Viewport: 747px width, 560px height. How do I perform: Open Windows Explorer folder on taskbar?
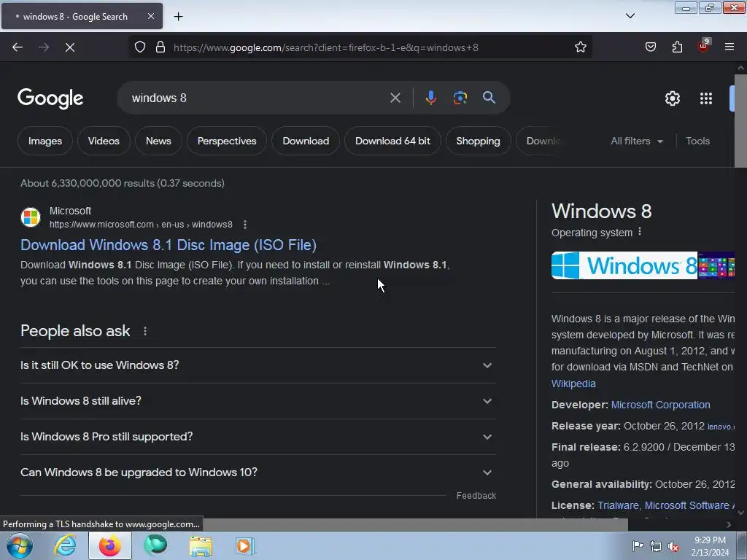201,545
